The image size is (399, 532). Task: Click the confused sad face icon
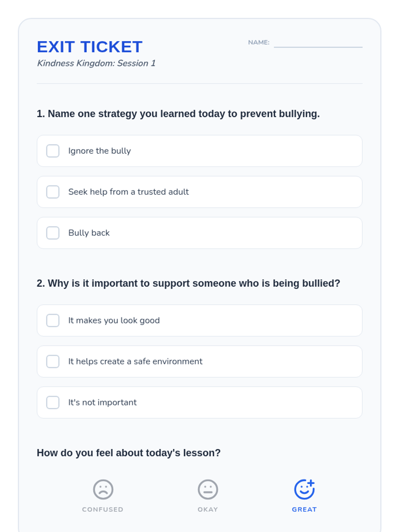tap(103, 489)
